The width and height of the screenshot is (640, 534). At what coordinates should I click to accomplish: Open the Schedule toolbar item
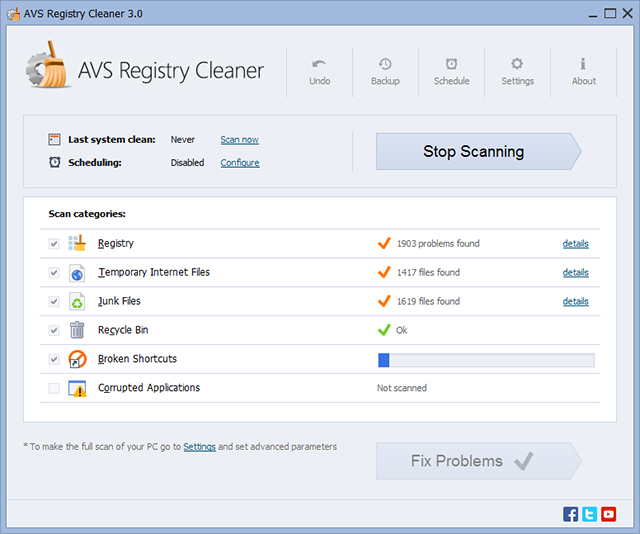(451, 72)
